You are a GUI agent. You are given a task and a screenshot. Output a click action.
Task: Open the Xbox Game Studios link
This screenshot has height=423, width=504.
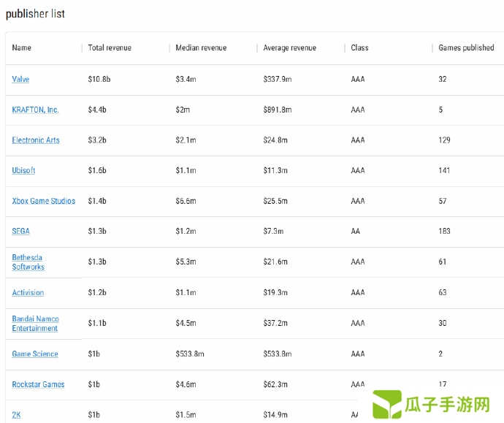pyautogui.click(x=43, y=201)
